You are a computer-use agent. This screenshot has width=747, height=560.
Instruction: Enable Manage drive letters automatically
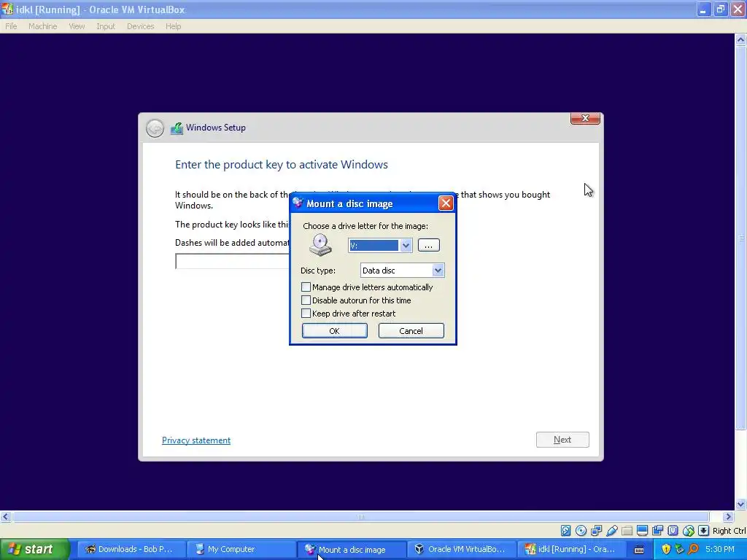pos(306,287)
